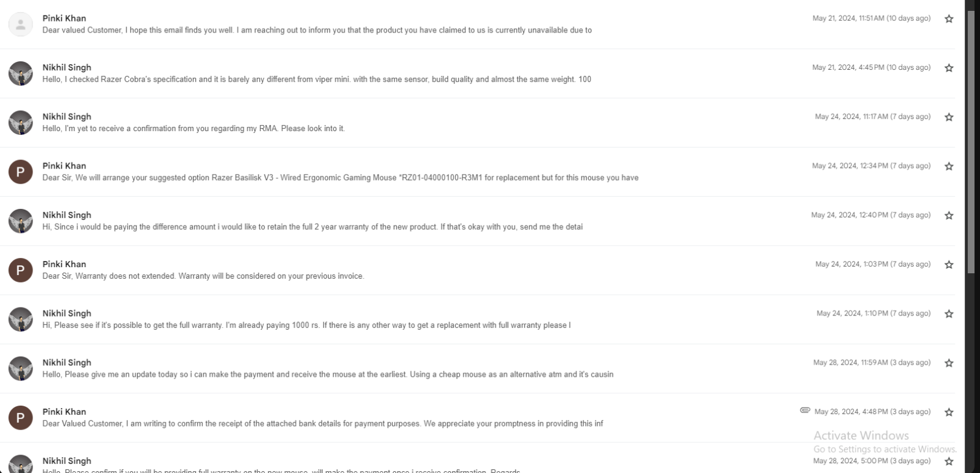The width and height of the screenshot is (980, 473).
Task: Star the May 28 11:59 AM message
Action: (949, 363)
